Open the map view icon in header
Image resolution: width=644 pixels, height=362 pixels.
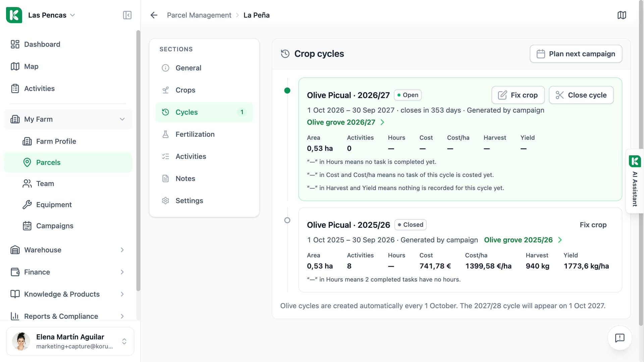pos(622,15)
